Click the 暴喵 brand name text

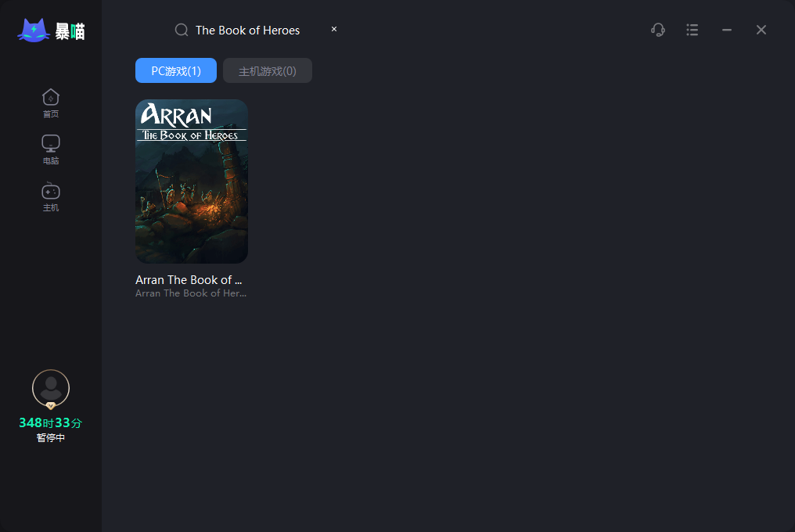pos(70,31)
